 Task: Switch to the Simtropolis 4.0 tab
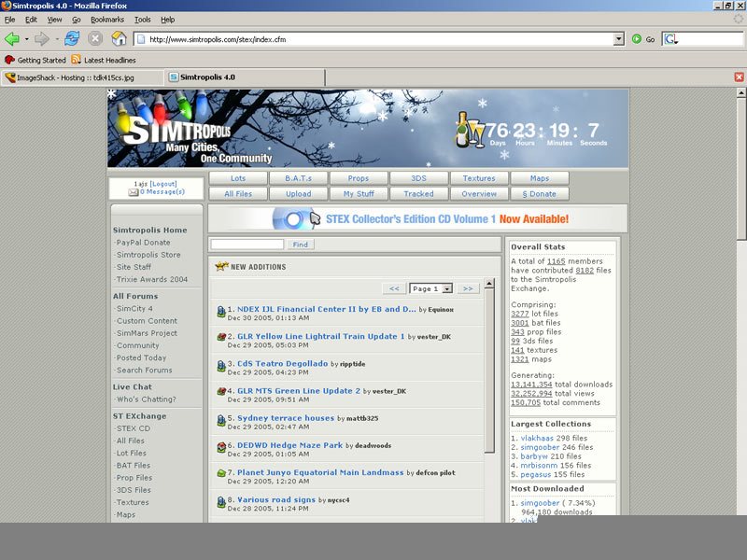245,77
